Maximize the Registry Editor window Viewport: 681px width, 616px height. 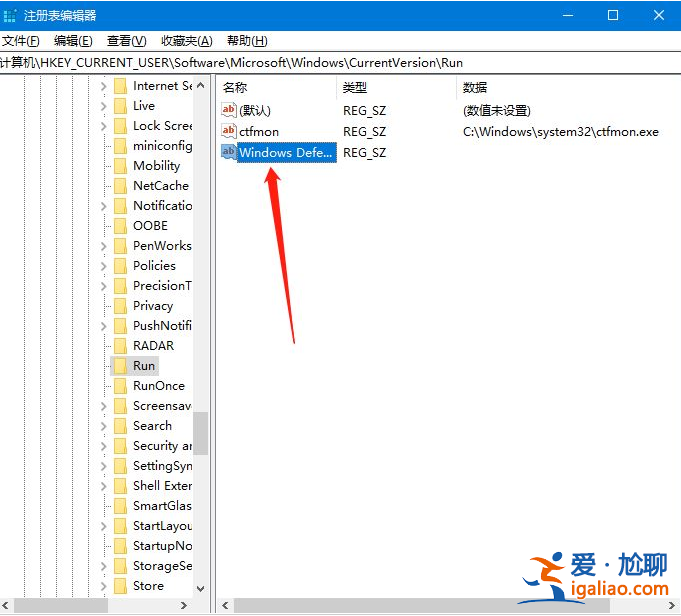click(x=613, y=15)
